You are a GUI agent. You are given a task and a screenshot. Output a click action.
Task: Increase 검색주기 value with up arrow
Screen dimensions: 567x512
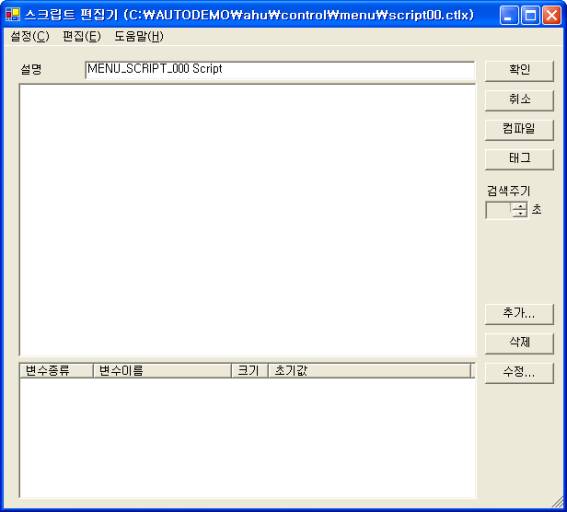(x=520, y=206)
